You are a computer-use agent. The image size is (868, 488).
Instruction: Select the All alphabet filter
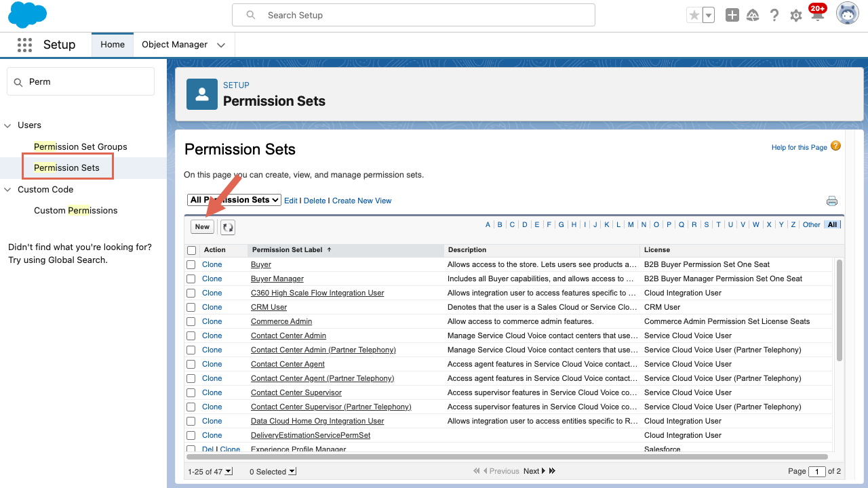[832, 225]
